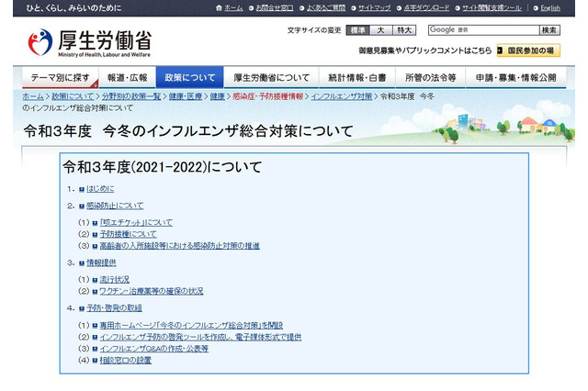Image resolution: width=588 pixels, height=391 pixels.
Task: Open the 相談窓口の設置 link
Action: pos(125,361)
